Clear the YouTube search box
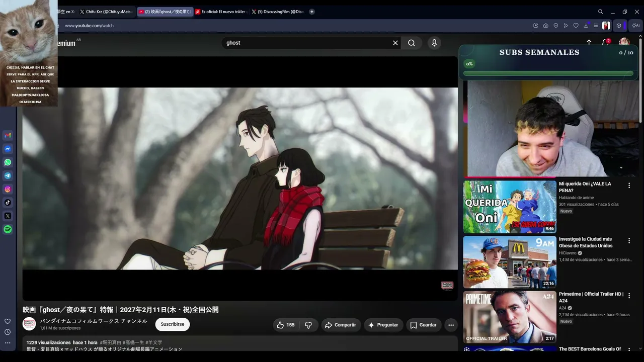Screen dimensions: 644x362 click(395, 43)
